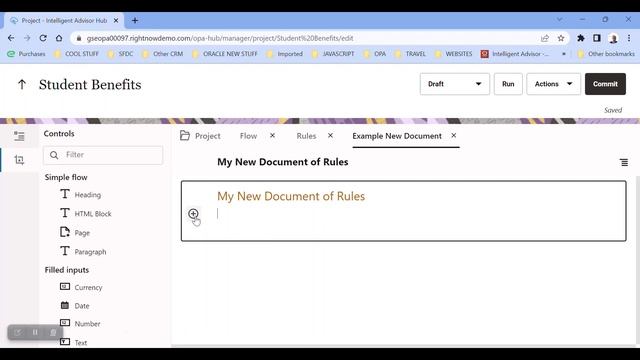The height and width of the screenshot is (360, 640).
Task: Select the Page control
Action: [x=75, y=233]
